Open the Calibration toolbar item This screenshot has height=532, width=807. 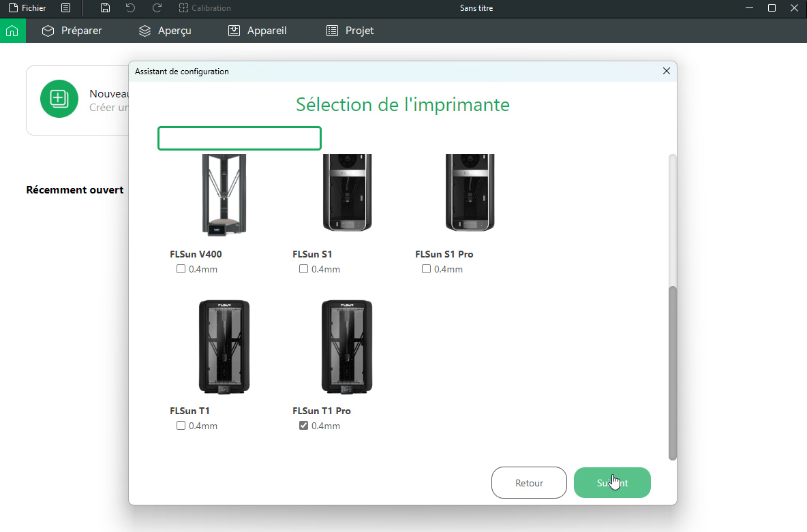click(205, 7)
